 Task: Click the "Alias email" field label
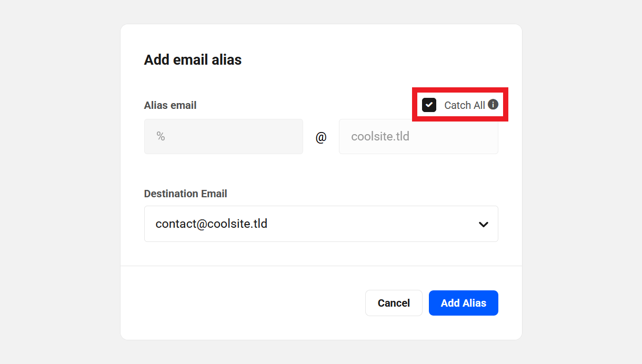click(x=170, y=105)
